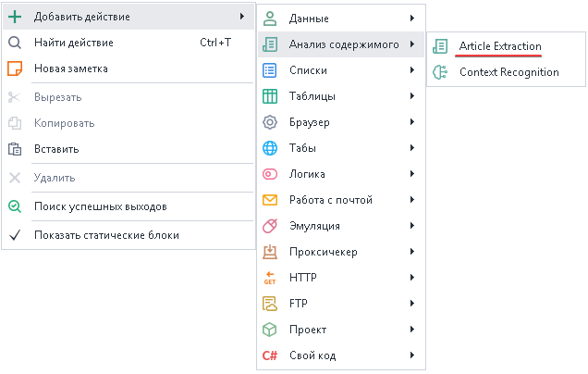The height and width of the screenshot is (374, 588).
Task: Expand the Логика submenu arrow
Action: [x=410, y=174]
